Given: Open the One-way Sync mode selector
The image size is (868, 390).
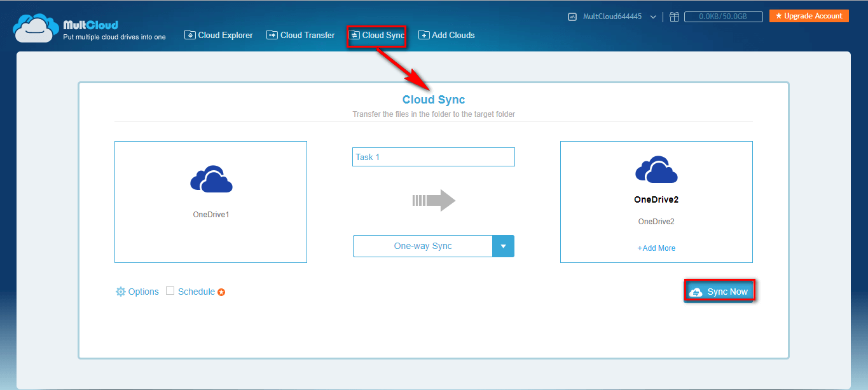Looking at the screenshot, I should [434, 246].
